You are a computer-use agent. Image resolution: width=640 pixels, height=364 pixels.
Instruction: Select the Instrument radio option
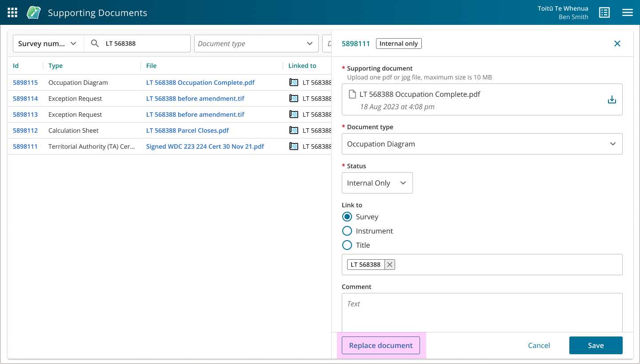pyautogui.click(x=347, y=231)
